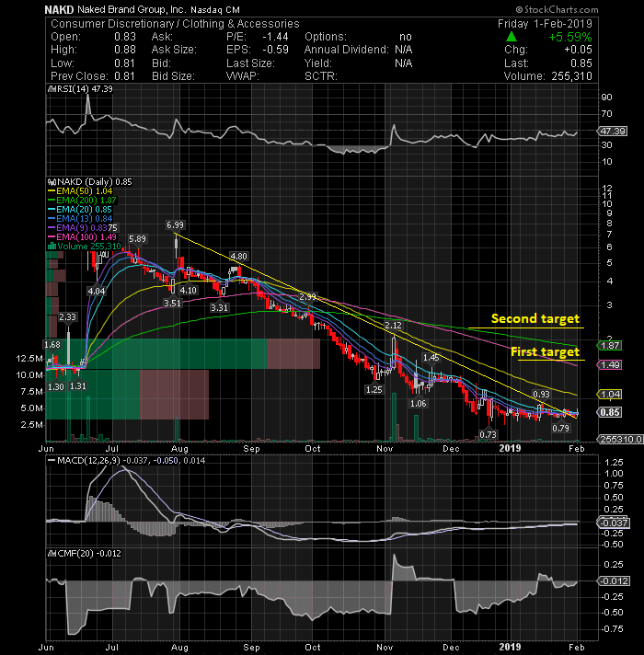
Task: Click the -0.012 CMF axis tag
Action: (614, 581)
